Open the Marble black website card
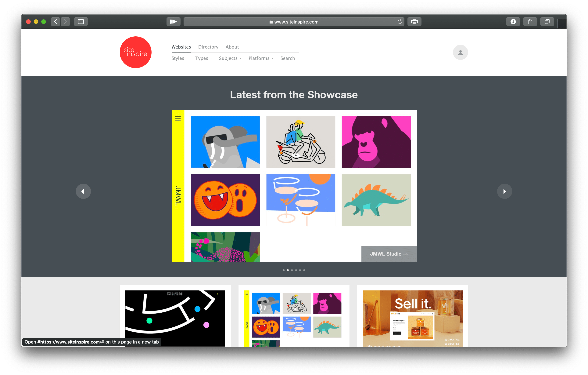This screenshot has height=375, width=588. coord(175,318)
